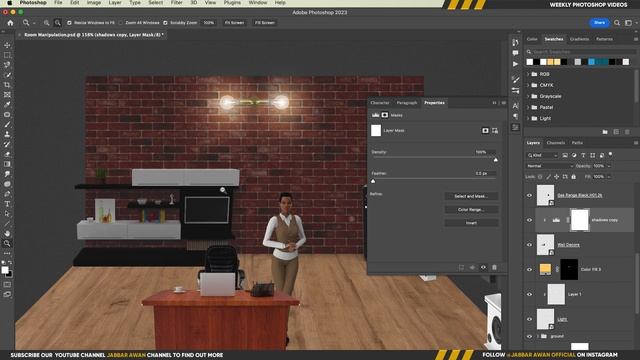This screenshot has width=640, height=360.
Task: Switch to the Channels tab
Action: tap(556, 143)
